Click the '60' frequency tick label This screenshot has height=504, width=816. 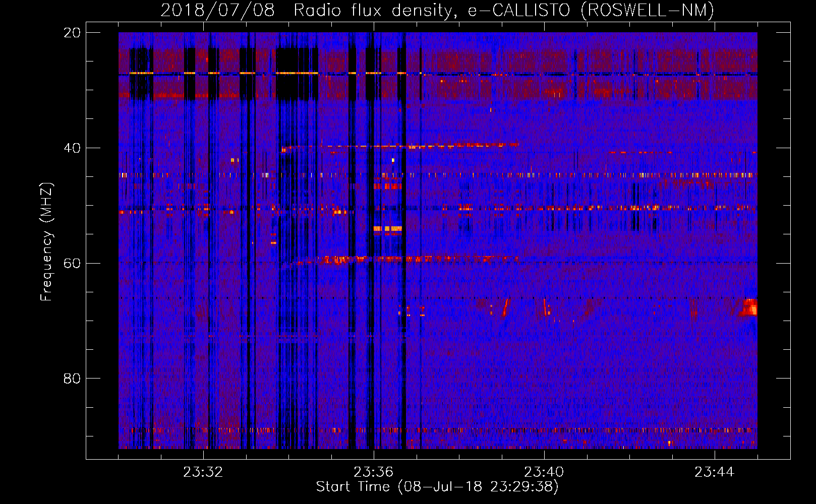pyautogui.click(x=72, y=264)
